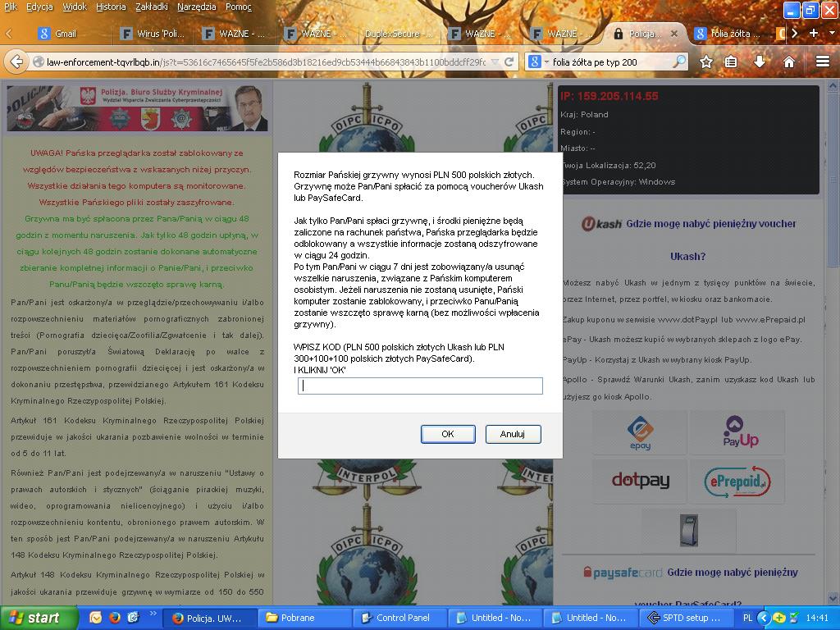840x630 pixels.
Task: Switch to the folia żółta tab
Action: point(728,34)
